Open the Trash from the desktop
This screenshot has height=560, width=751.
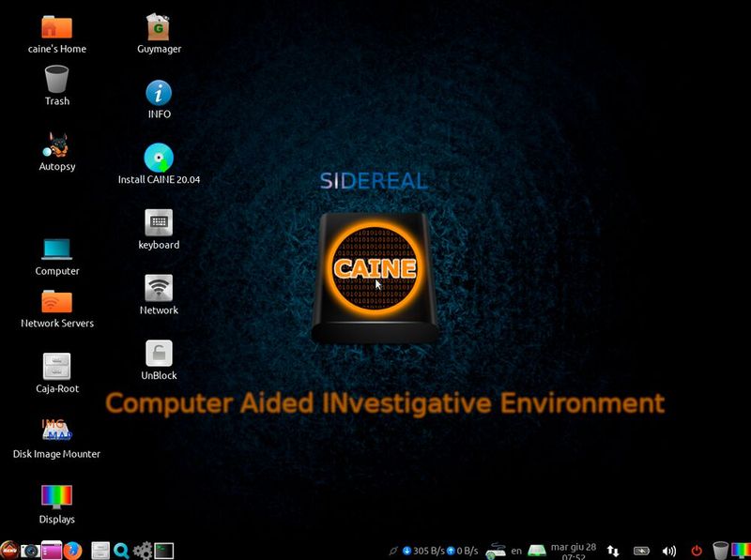click(x=55, y=82)
